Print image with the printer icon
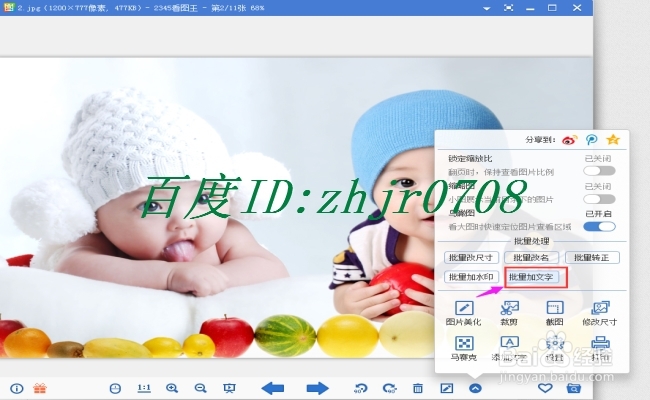 (x=600, y=349)
